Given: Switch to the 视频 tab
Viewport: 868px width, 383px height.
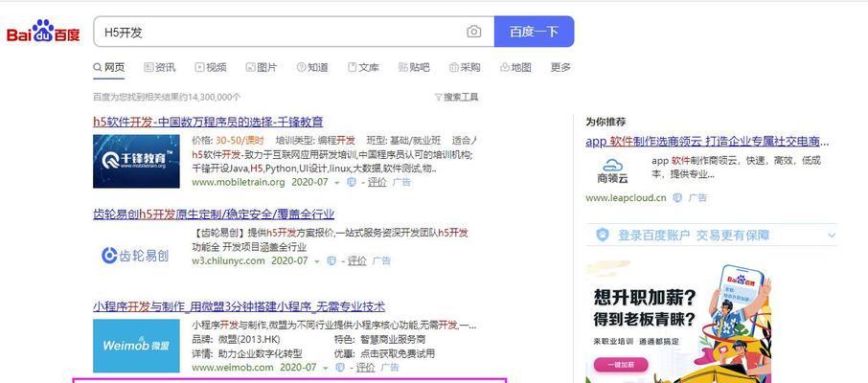Looking at the screenshot, I should tap(211, 68).
